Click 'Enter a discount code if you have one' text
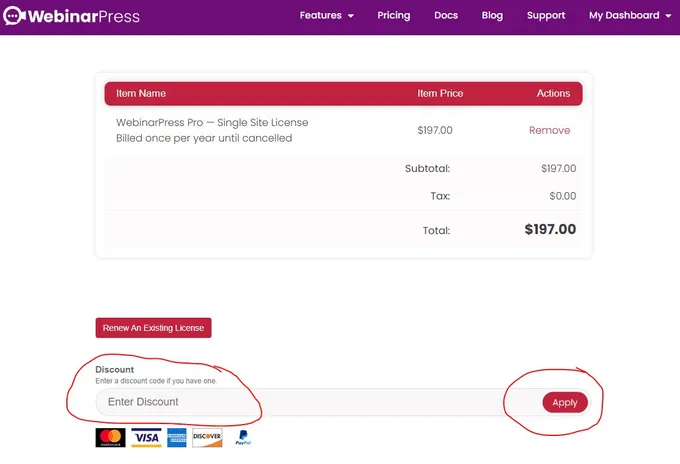 [156, 381]
